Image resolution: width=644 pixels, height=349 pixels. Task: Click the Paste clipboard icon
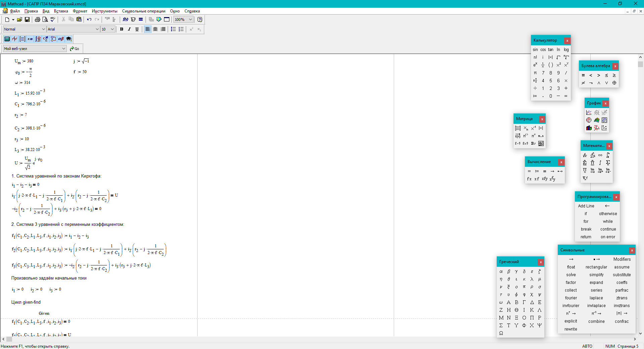click(x=79, y=19)
